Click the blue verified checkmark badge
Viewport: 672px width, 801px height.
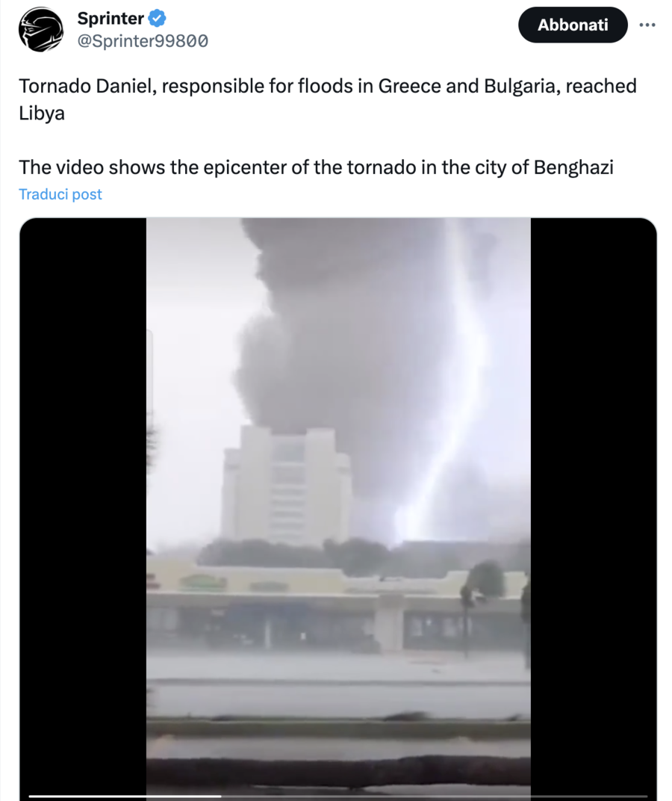click(x=157, y=19)
